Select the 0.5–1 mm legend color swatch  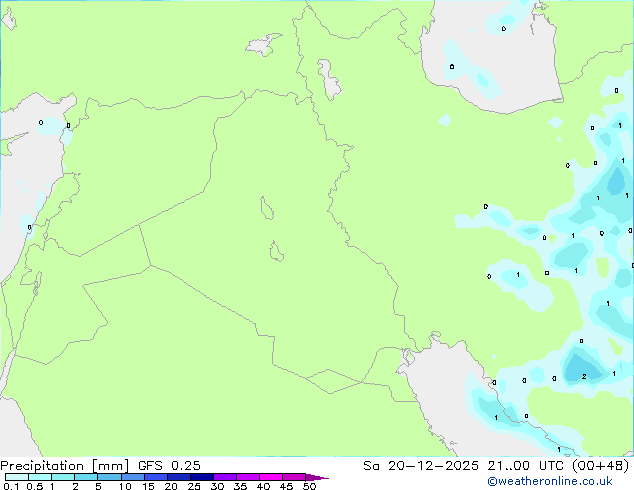coord(40,477)
